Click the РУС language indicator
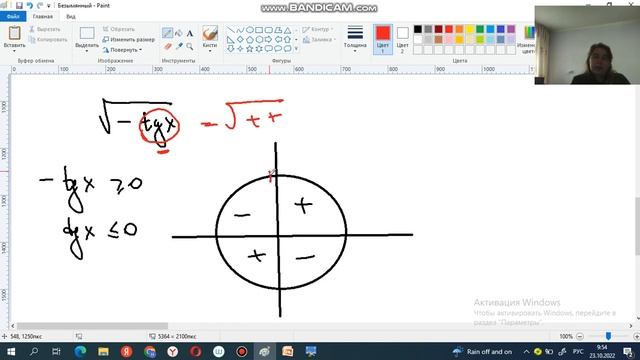 pos(578,351)
